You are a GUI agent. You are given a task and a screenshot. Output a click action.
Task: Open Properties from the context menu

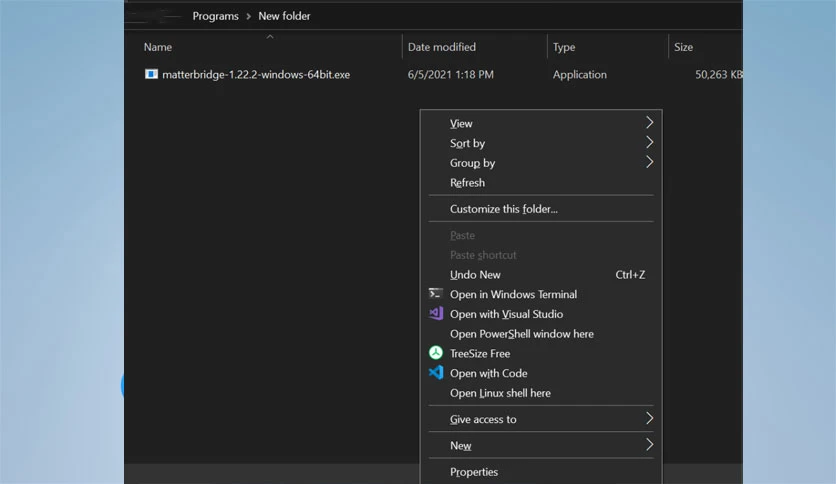(x=541, y=472)
